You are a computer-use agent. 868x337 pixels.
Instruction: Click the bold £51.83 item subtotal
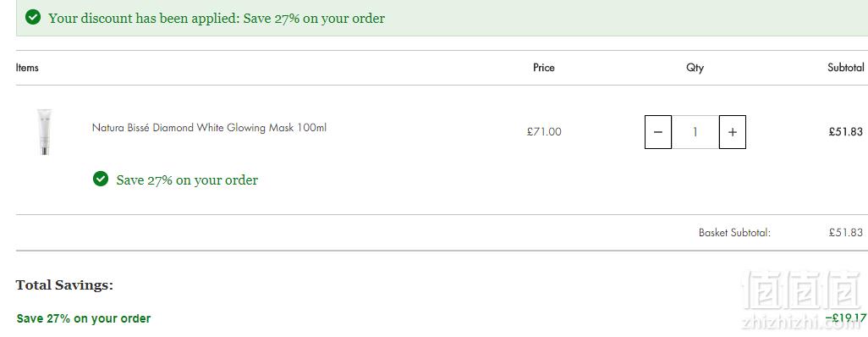[846, 132]
